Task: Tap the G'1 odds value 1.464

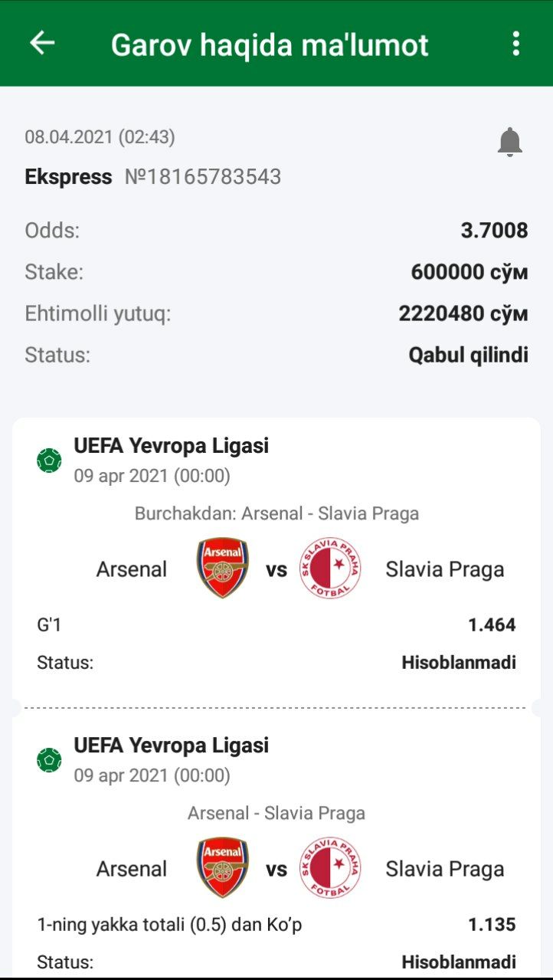Action: pos(492,625)
